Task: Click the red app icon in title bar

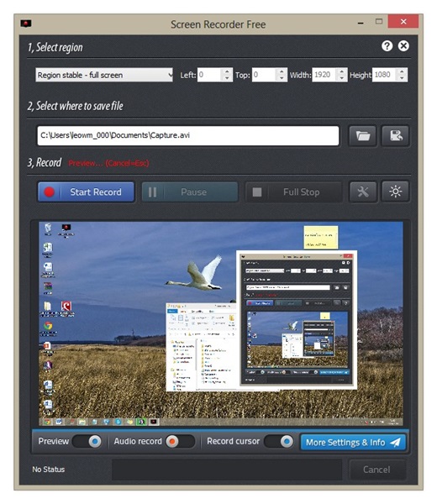Action: (x=26, y=24)
